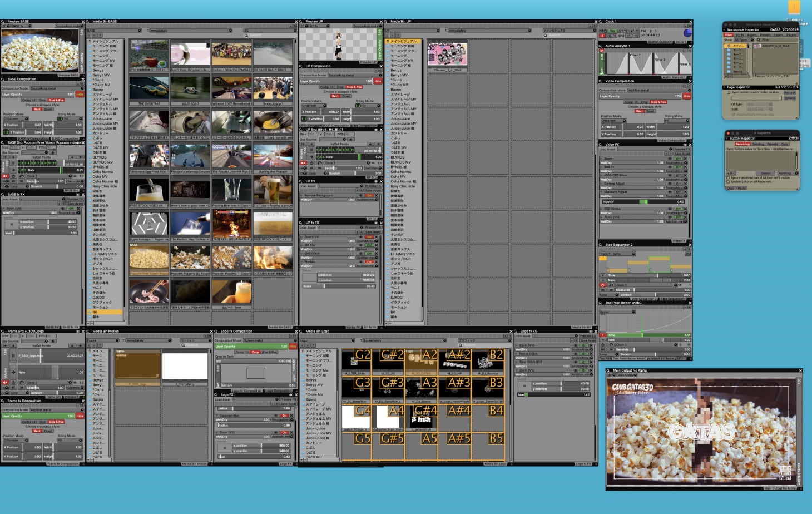Open the Immediately transition dropdown in Media Bin BASE

point(190,31)
